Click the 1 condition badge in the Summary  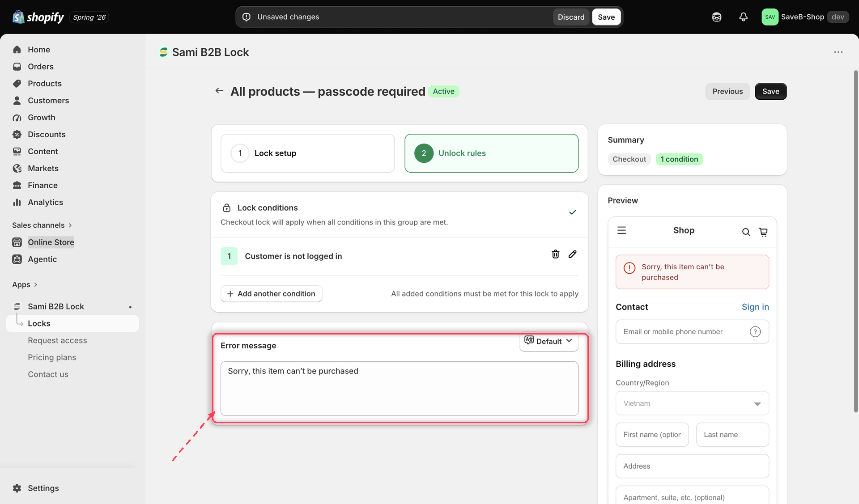[679, 159]
